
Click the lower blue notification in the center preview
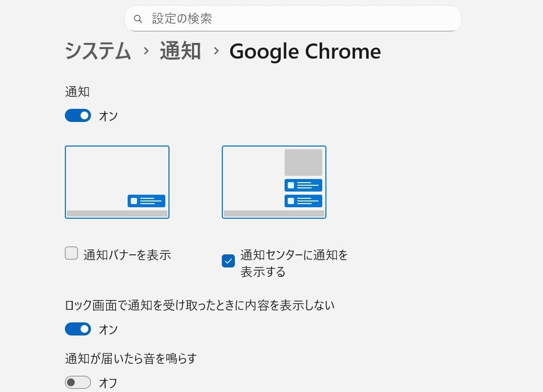coord(303,201)
